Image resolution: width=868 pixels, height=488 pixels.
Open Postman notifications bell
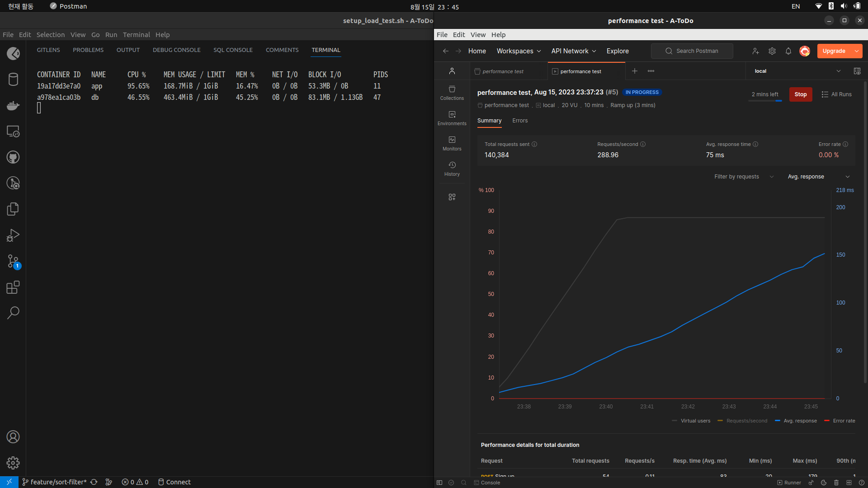(x=788, y=51)
